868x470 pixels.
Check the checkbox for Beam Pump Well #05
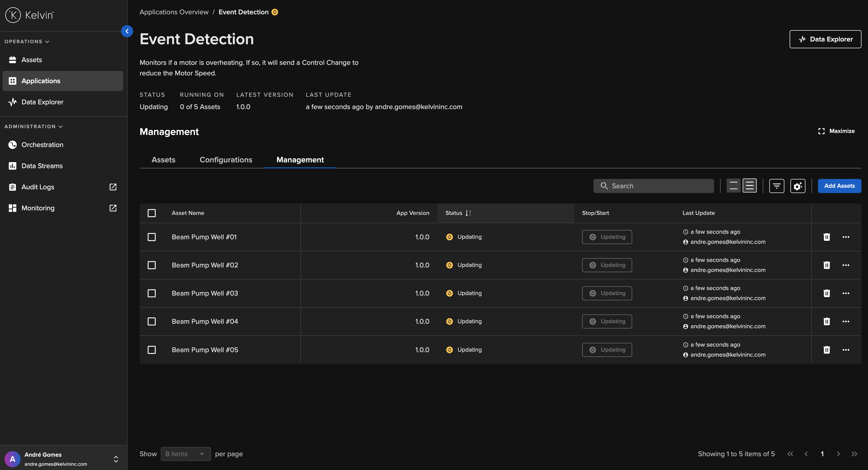152,350
